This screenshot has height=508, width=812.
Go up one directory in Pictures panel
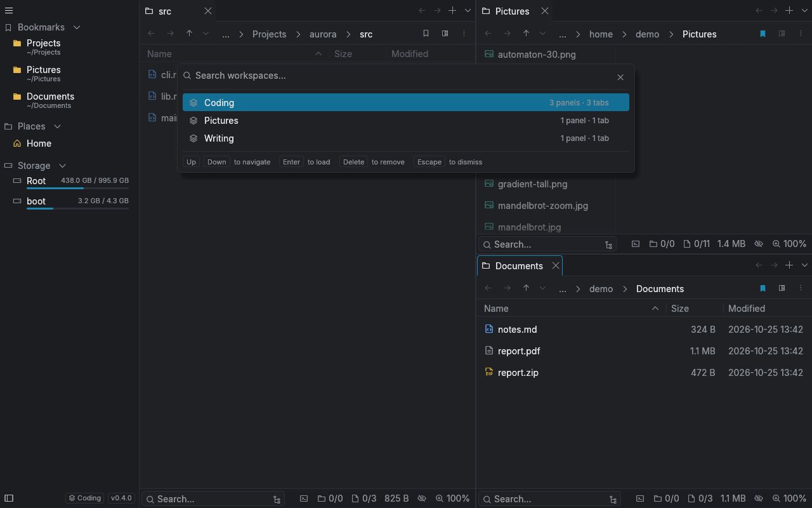(526, 34)
